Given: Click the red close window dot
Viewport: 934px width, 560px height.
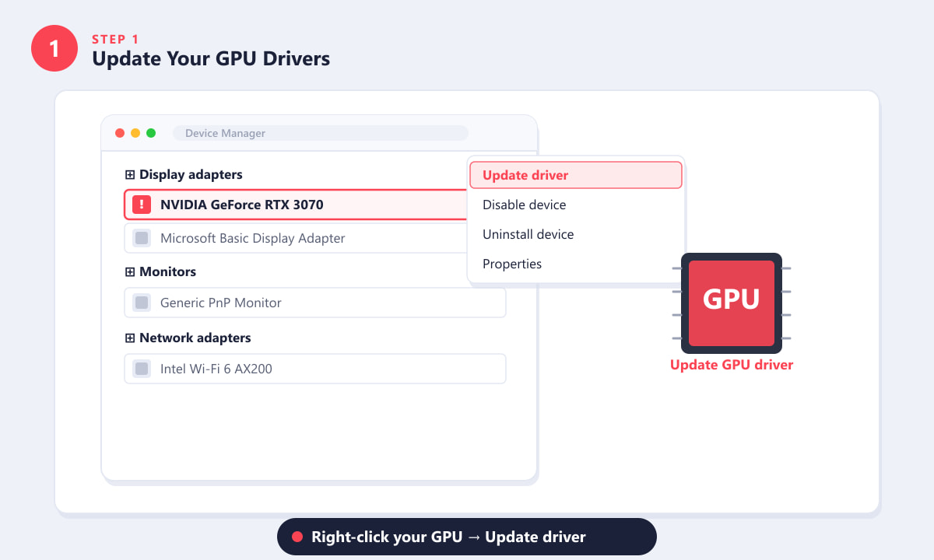Looking at the screenshot, I should point(120,133).
